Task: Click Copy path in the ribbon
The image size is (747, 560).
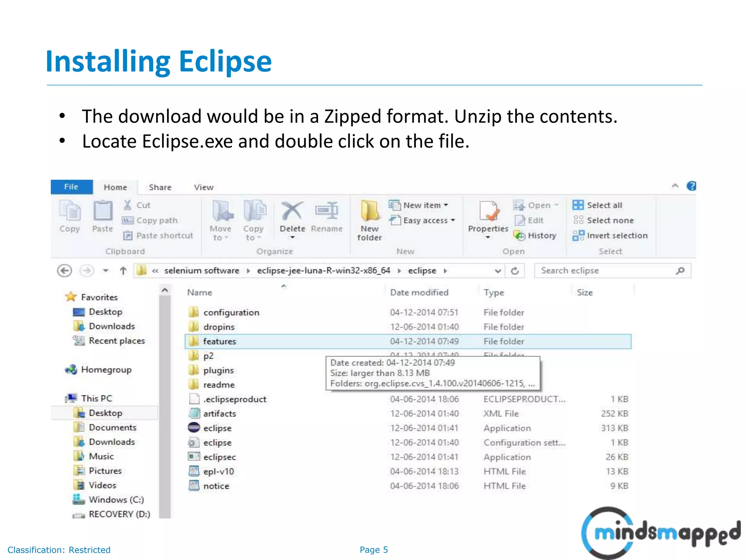Action: pos(150,221)
